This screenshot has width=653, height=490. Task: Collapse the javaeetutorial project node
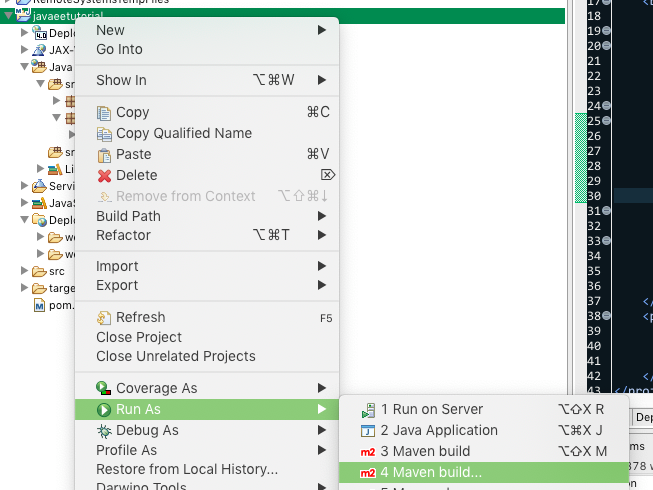(8, 16)
